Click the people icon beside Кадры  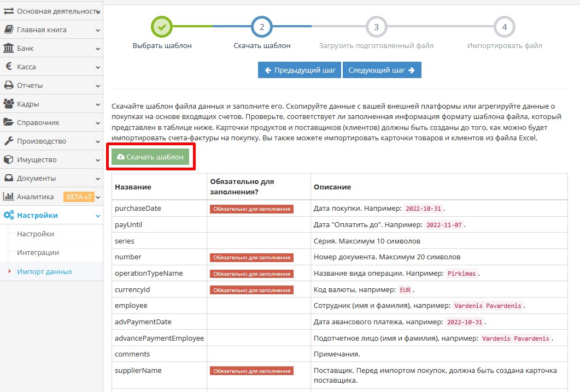(9, 104)
